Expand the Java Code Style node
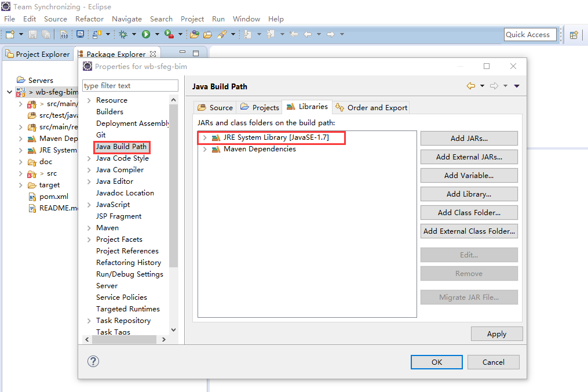 click(89, 158)
